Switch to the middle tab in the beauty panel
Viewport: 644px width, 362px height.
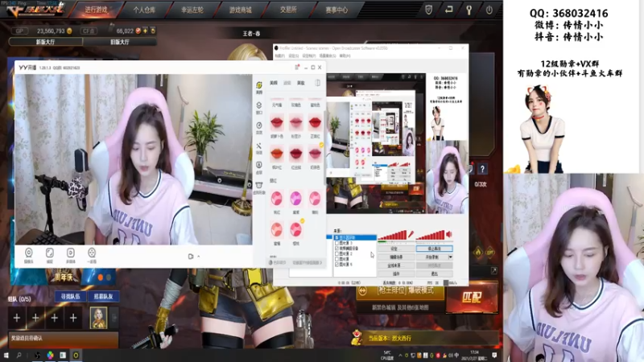click(x=287, y=83)
